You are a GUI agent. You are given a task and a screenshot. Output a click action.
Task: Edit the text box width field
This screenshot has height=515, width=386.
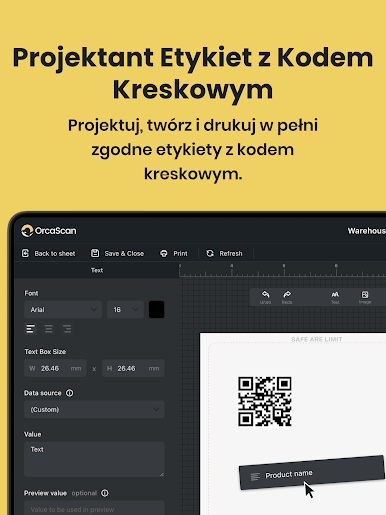click(x=55, y=368)
